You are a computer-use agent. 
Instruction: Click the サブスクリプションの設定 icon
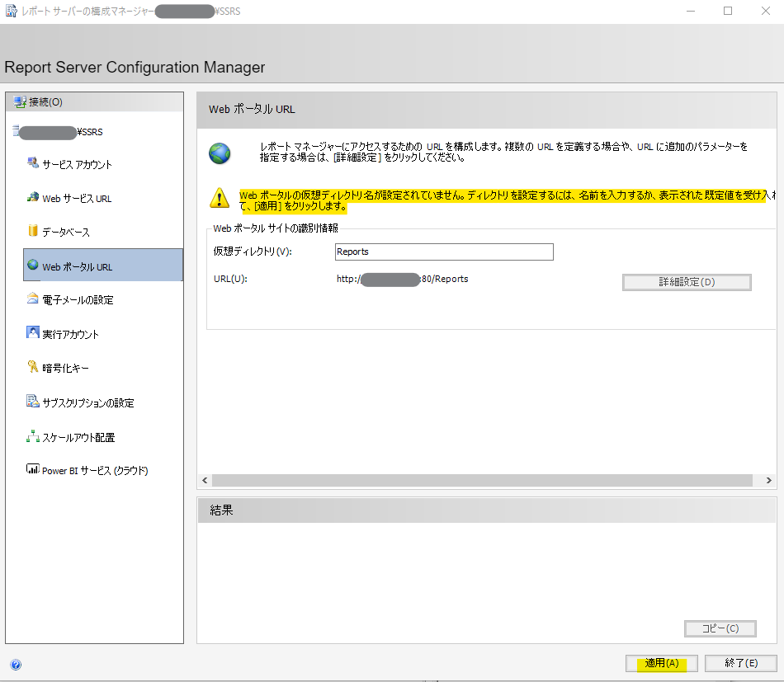(x=33, y=402)
